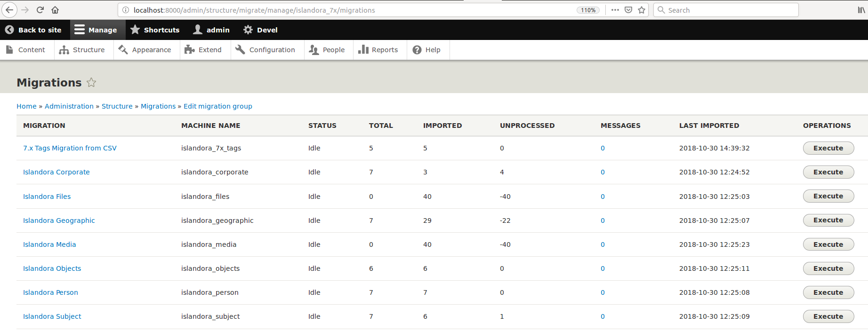Open page actions three-dot menu
868x331 pixels.
tap(615, 10)
